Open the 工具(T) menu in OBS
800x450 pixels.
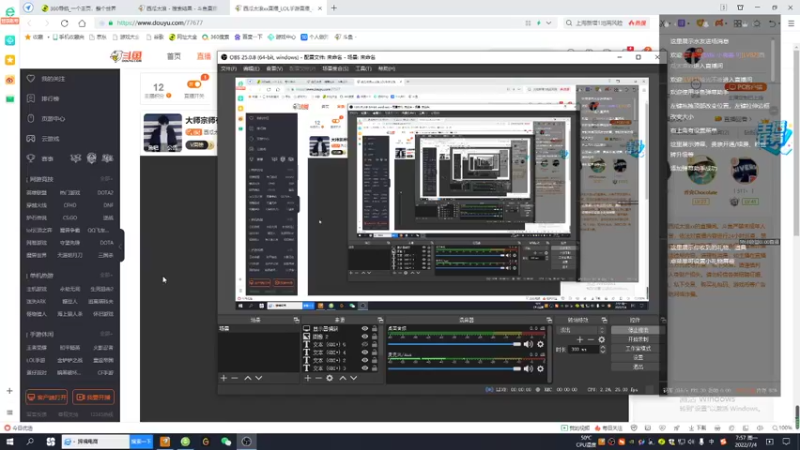click(363, 68)
